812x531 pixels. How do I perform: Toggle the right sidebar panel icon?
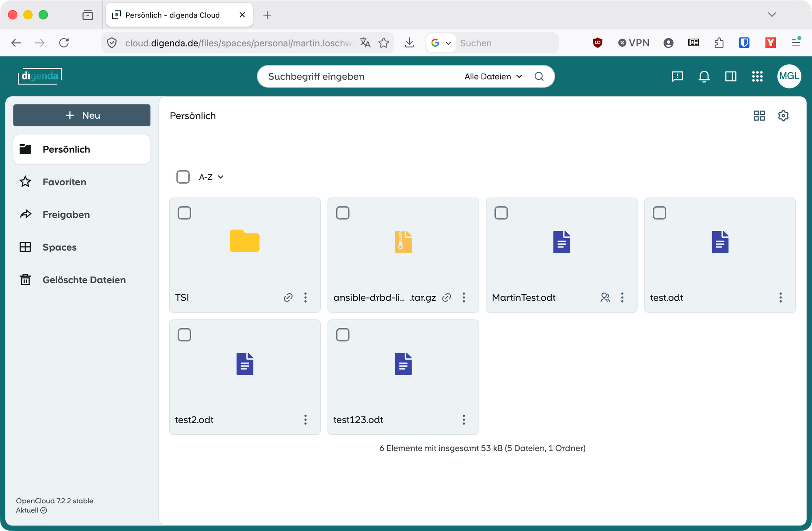pos(730,76)
